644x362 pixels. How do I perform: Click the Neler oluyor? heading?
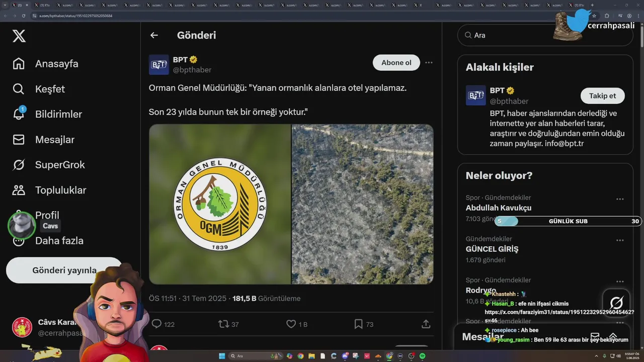[499, 175]
